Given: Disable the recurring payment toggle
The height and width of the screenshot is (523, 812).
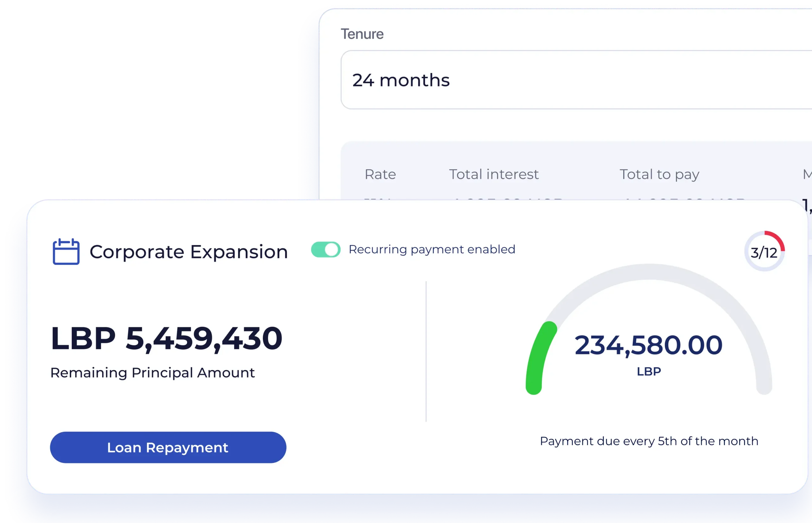Looking at the screenshot, I should click(325, 250).
